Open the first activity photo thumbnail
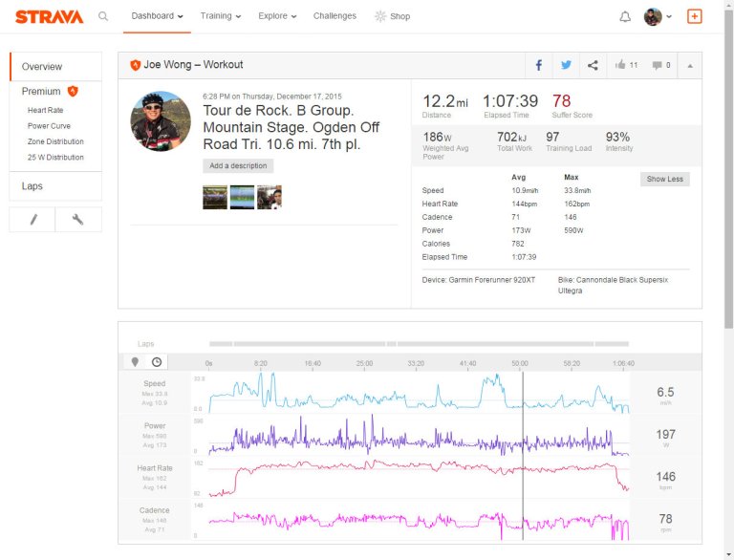This screenshot has width=734, height=560. click(x=215, y=197)
